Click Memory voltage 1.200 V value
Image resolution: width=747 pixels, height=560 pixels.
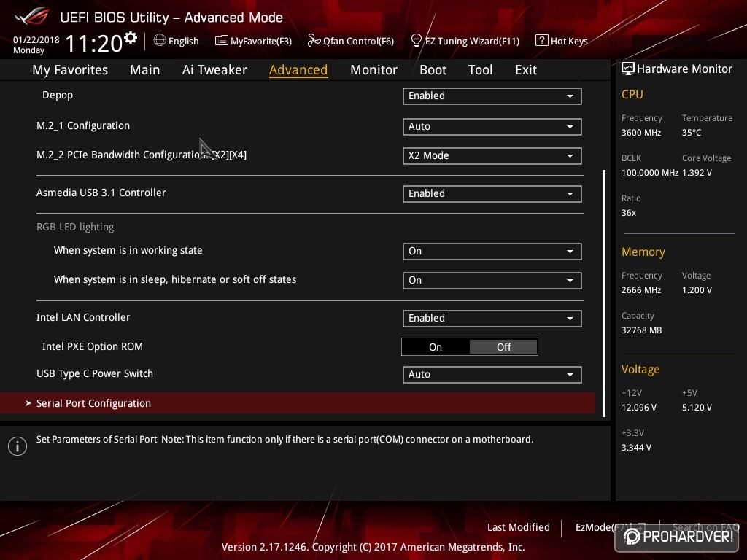697,290
